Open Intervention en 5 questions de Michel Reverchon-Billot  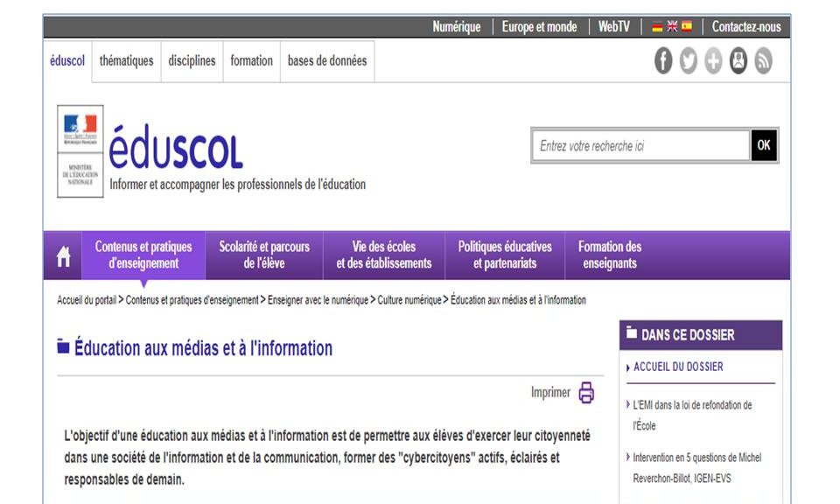click(x=697, y=468)
